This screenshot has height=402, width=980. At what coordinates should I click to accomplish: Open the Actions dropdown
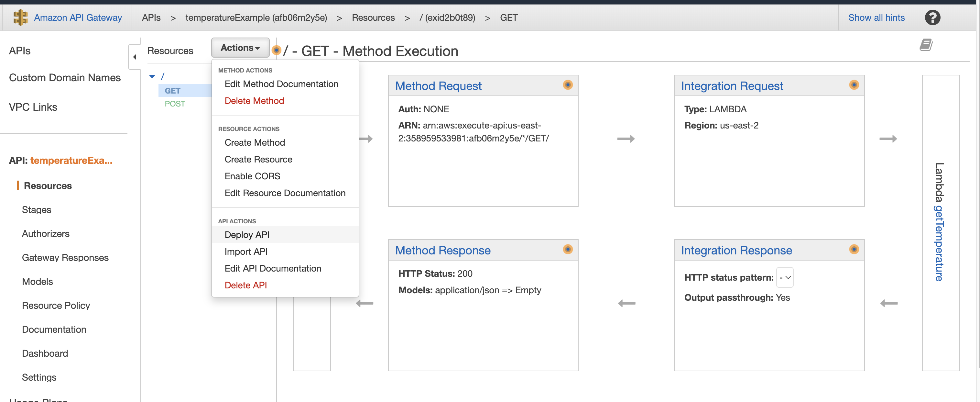click(x=240, y=47)
